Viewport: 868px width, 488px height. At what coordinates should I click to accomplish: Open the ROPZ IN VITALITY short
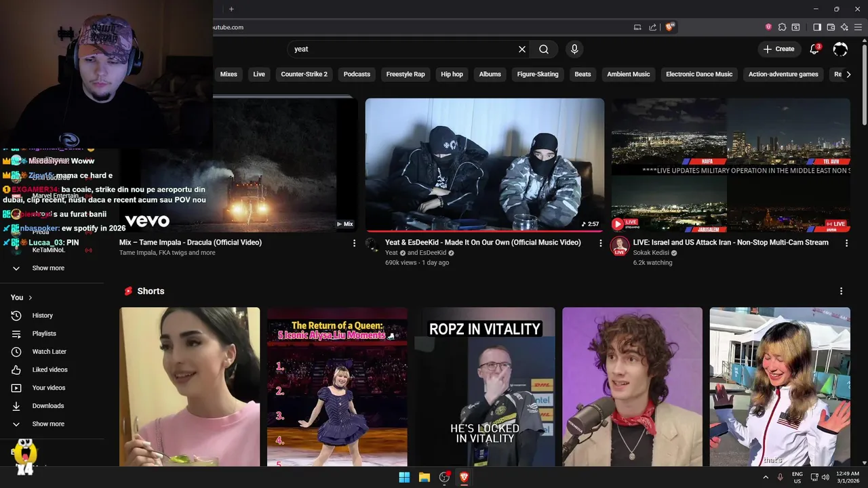pos(485,386)
